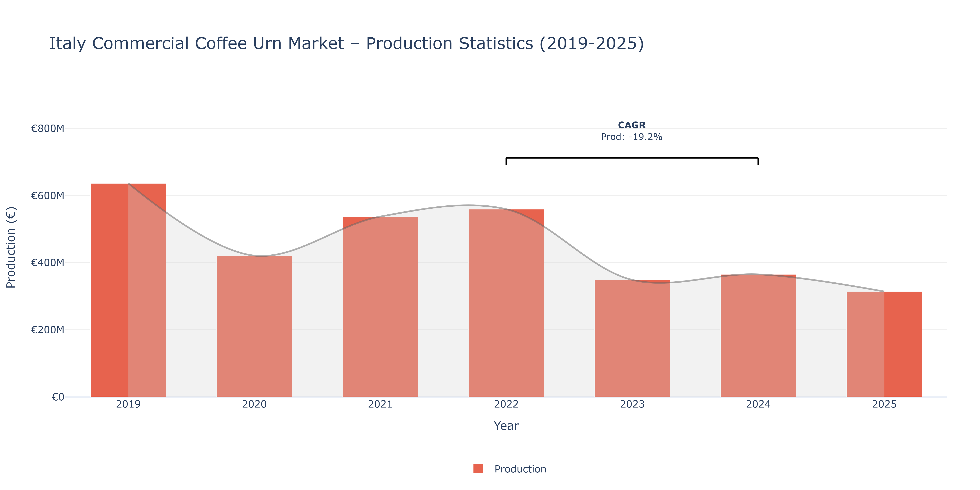
Task: Click the CAGR annotation heading
Action: pos(631,125)
